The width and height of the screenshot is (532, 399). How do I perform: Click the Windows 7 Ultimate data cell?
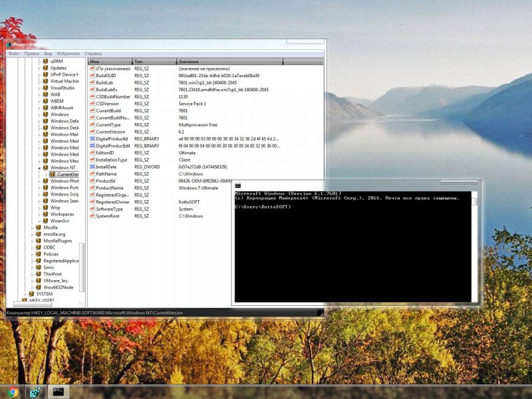tap(198, 188)
